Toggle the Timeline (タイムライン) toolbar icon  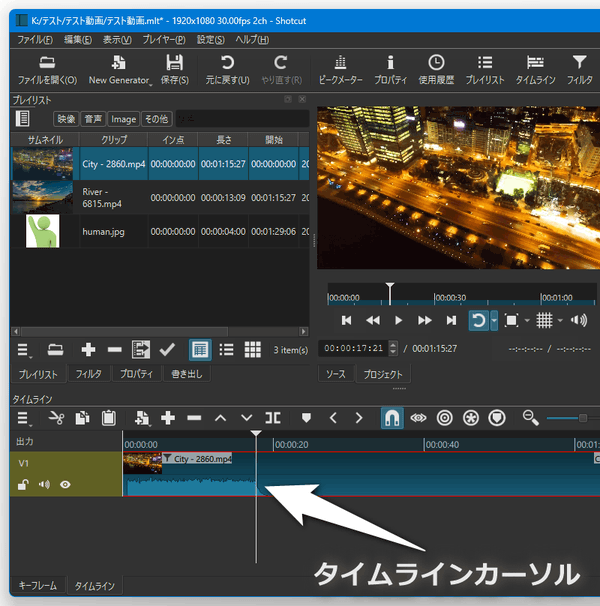[535, 70]
